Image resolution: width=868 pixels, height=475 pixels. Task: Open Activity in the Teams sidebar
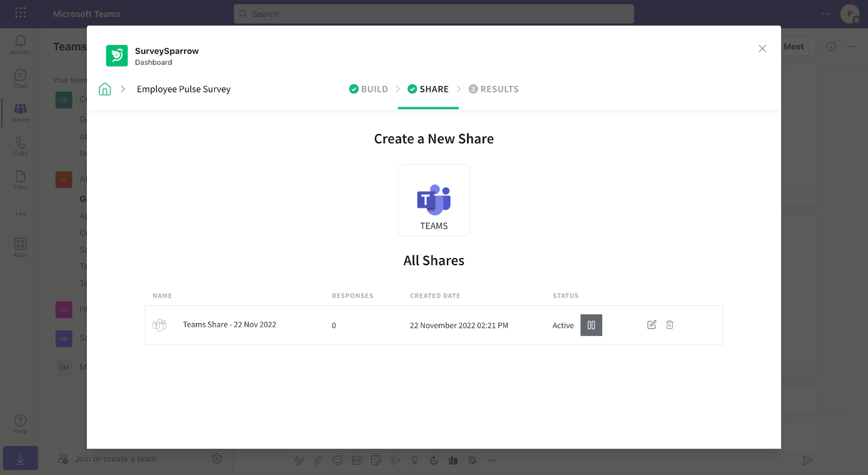21,45
